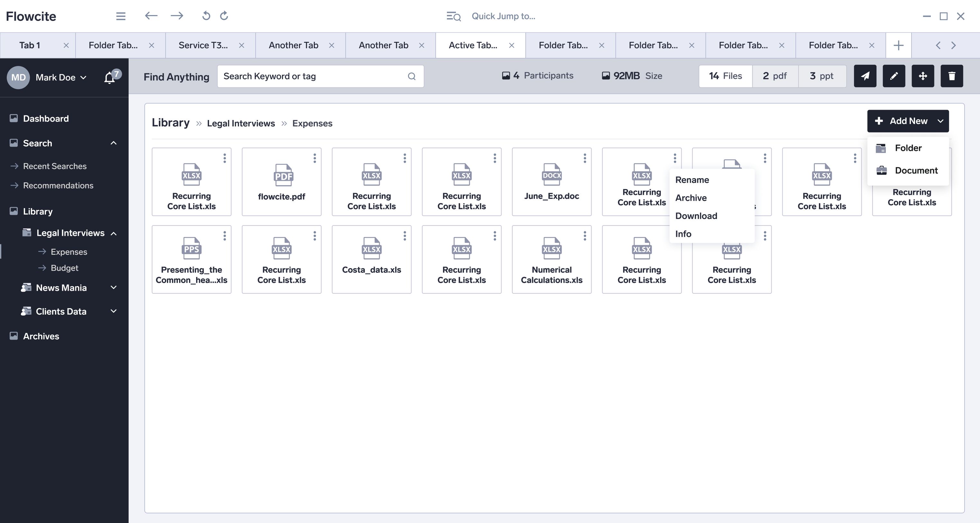The image size is (980, 523).
Task: Click the send paper-plane icon button
Action: click(x=865, y=76)
